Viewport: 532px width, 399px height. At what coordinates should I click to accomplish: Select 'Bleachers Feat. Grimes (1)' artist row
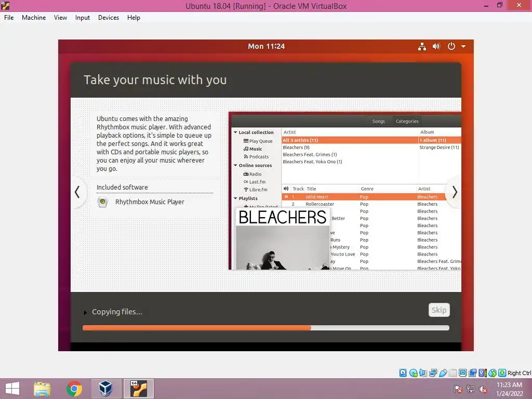(350, 154)
